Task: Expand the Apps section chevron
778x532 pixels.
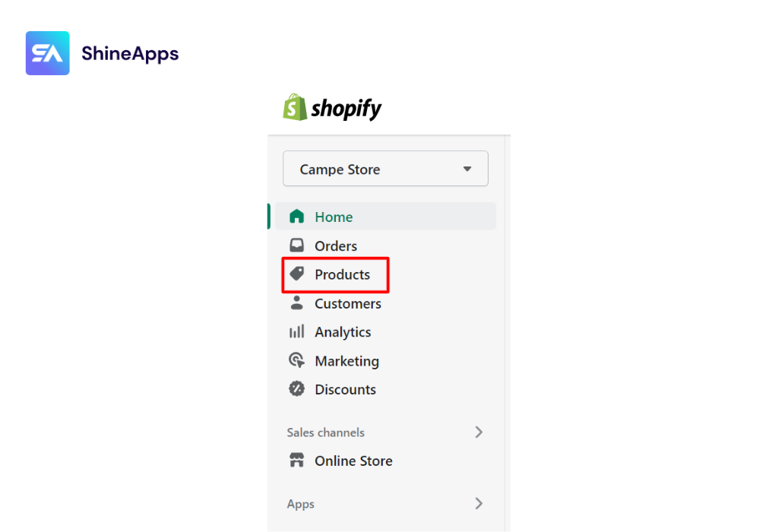Action: [x=479, y=504]
